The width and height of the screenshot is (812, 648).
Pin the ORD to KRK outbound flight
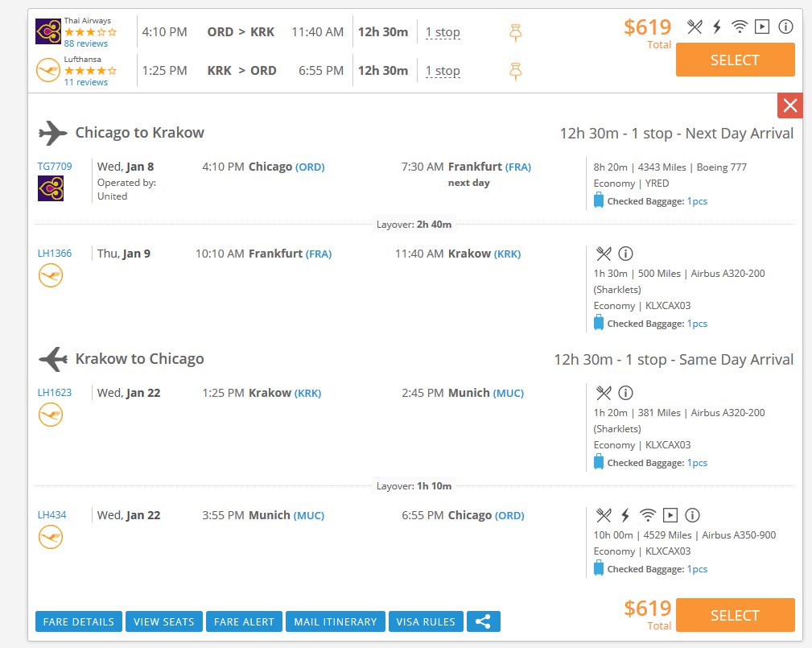pyautogui.click(x=515, y=33)
